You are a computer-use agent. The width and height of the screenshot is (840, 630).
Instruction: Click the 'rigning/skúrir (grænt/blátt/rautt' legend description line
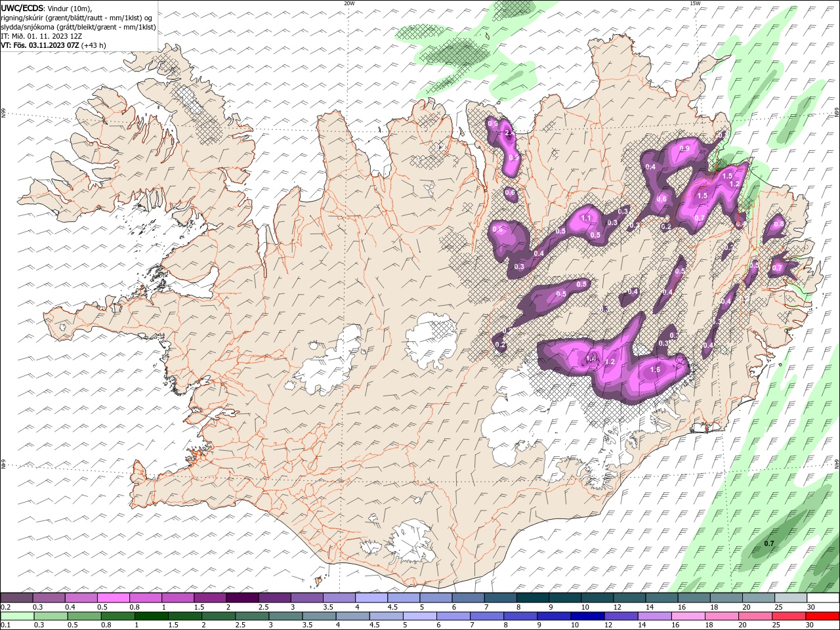click(77, 18)
